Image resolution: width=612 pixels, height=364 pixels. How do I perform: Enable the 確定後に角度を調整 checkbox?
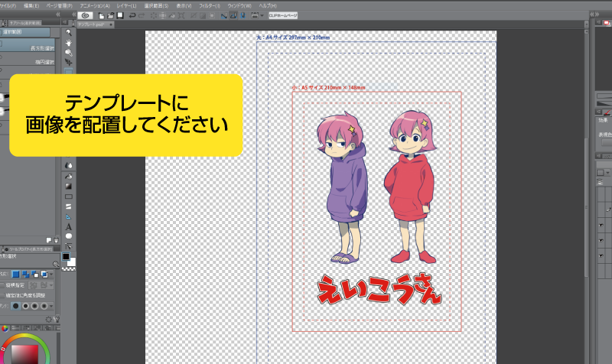(2, 295)
